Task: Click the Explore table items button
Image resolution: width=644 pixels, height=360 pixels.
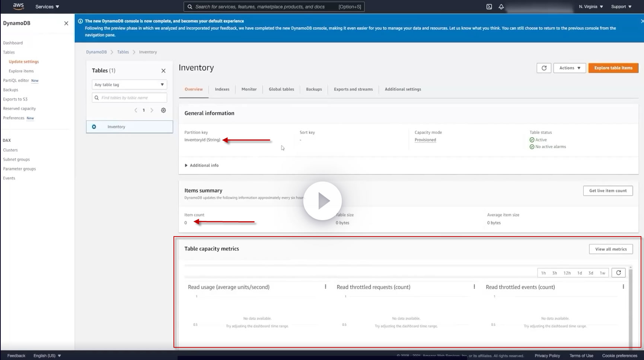Action: [613, 68]
